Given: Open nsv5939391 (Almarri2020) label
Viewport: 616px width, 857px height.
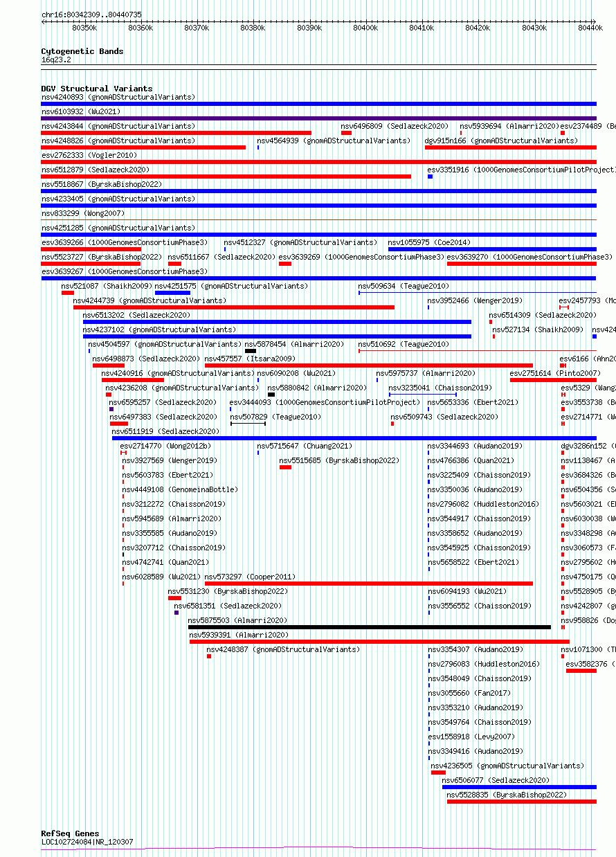Looking at the screenshot, I should pos(239,635).
